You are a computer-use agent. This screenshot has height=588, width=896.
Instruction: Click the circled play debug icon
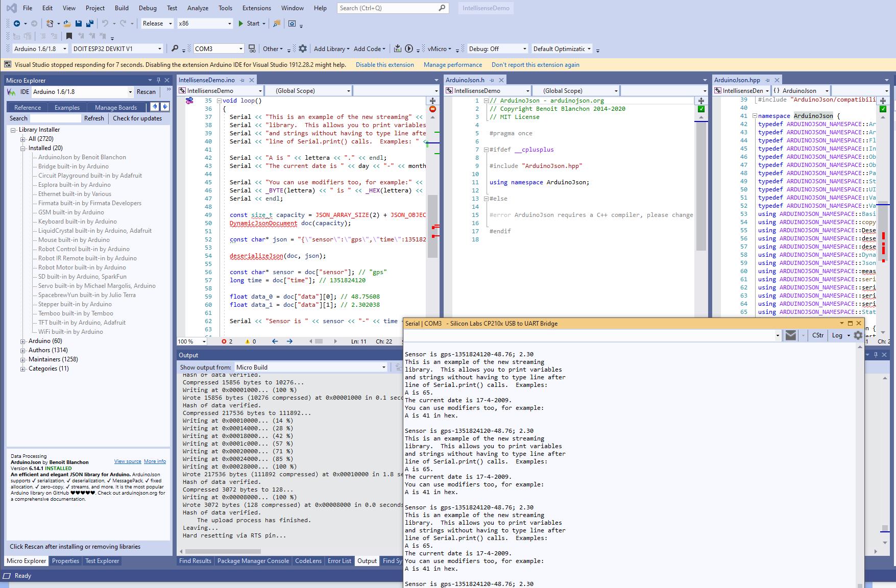click(409, 48)
